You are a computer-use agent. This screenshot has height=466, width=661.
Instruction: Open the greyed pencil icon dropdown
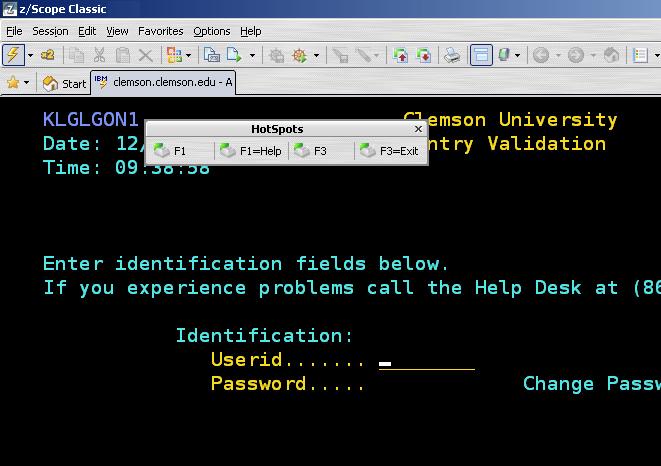click(376, 55)
